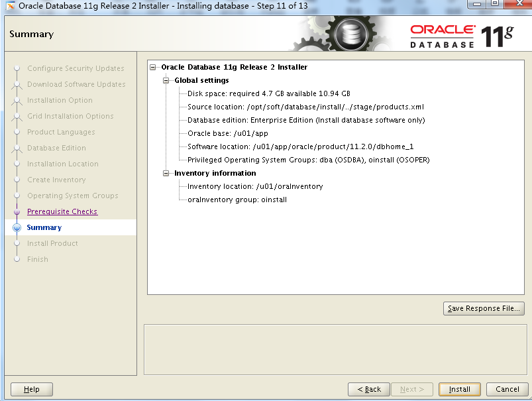Viewport: 532px width, 401px height.
Task: Select the Database edition Enterprise Edition row
Action: tap(306, 120)
